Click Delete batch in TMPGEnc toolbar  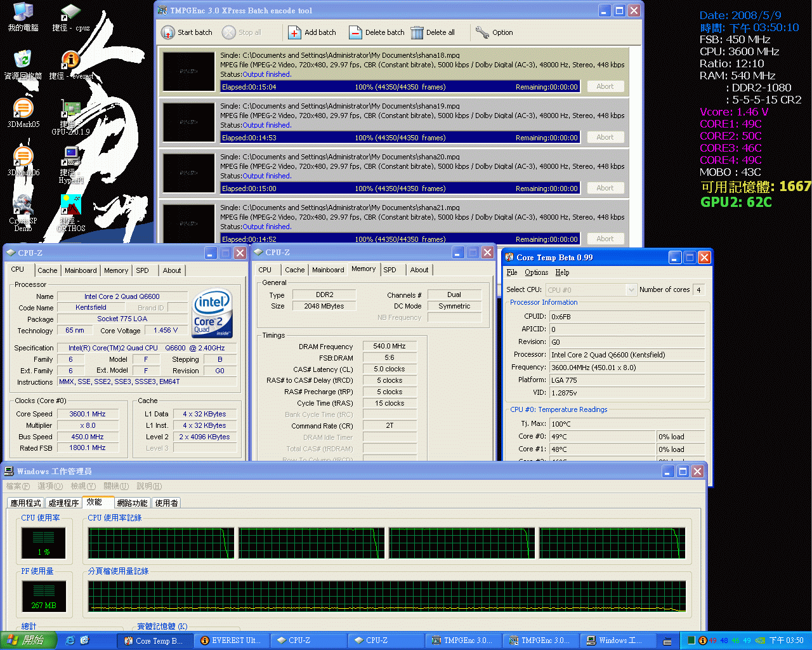(x=377, y=32)
